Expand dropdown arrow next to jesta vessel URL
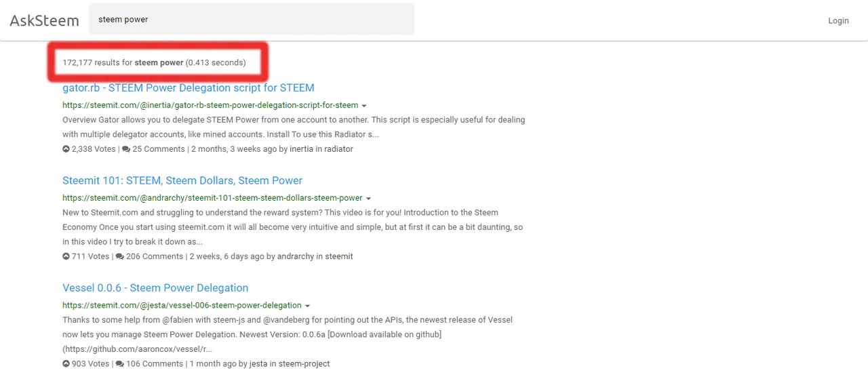 click(307, 306)
